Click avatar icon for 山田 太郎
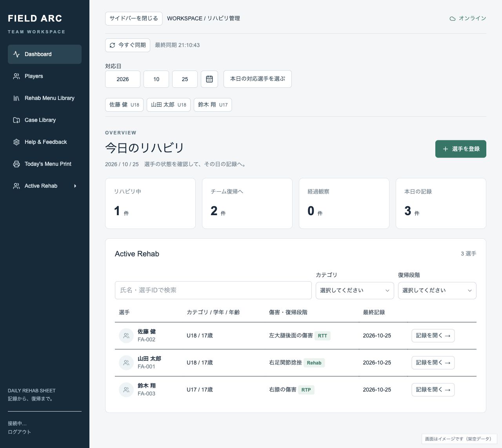This screenshot has height=448, width=502. pos(126,363)
